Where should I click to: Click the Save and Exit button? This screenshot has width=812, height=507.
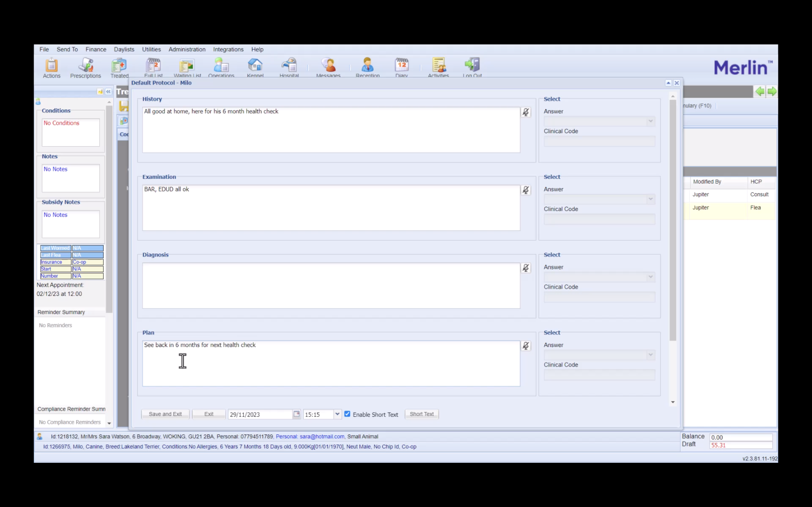(x=165, y=414)
